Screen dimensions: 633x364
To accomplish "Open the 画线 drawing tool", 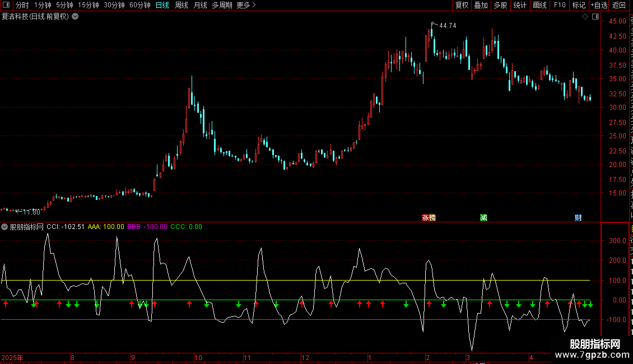I will pos(539,5).
